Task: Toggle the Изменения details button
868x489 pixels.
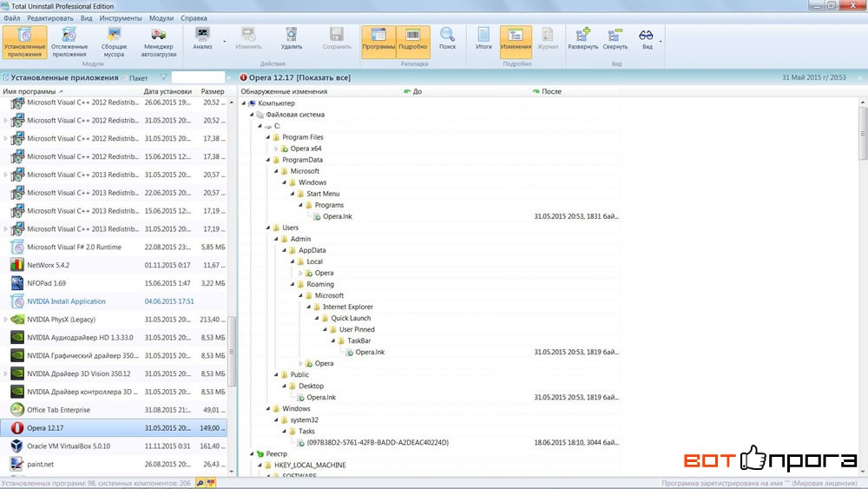Action: (x=516, y=41)
